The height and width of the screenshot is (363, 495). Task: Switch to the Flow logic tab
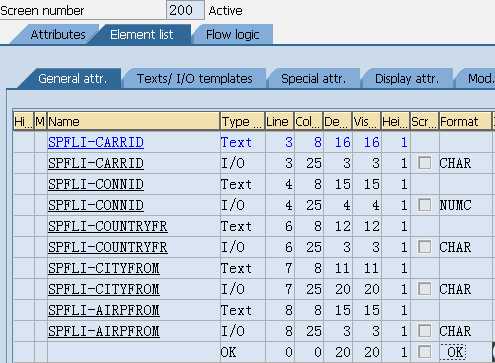pyautogui.click(x=232, y=35)
